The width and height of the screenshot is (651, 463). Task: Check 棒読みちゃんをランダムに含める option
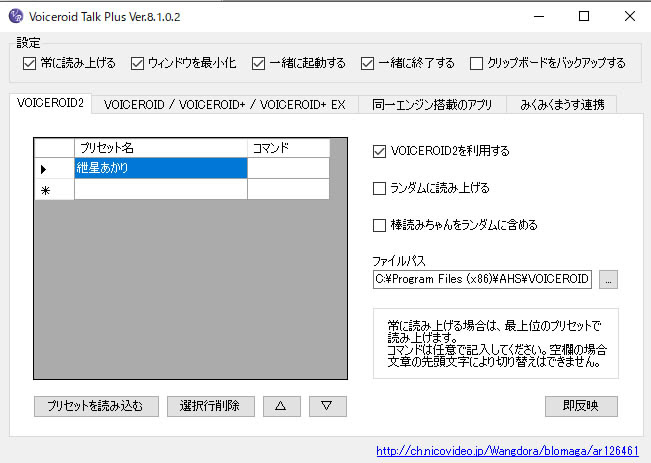pyautogui.click(x=379, y=225)
